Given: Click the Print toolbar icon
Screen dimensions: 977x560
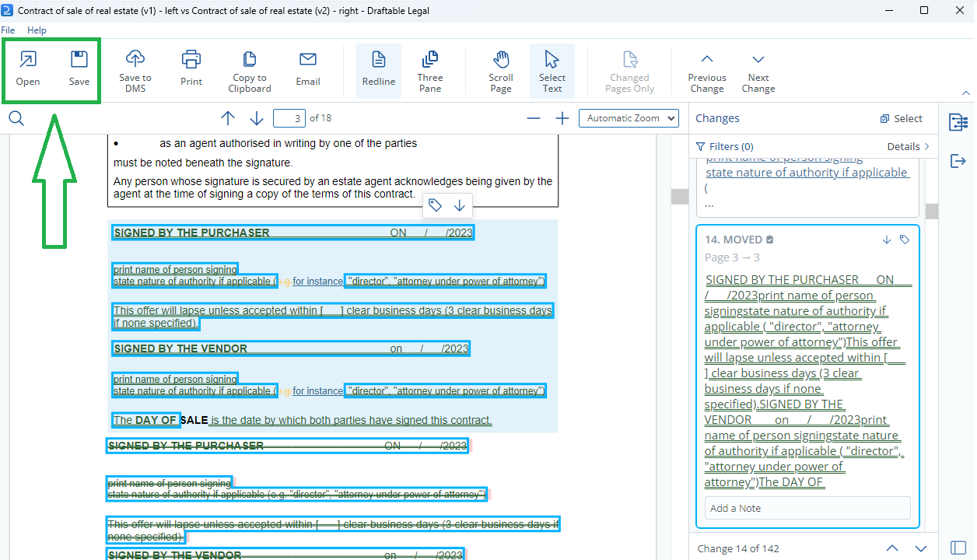Looking at the screenshot, I should point(191,58).
